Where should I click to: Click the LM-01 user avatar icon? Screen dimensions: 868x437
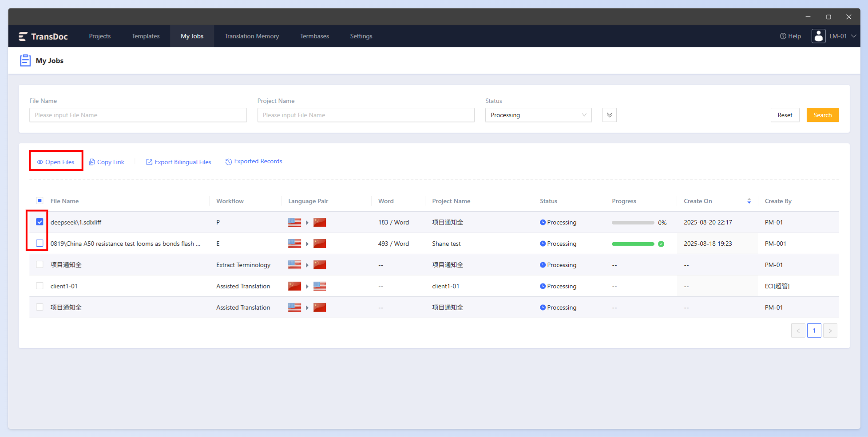tap(819, 36)
